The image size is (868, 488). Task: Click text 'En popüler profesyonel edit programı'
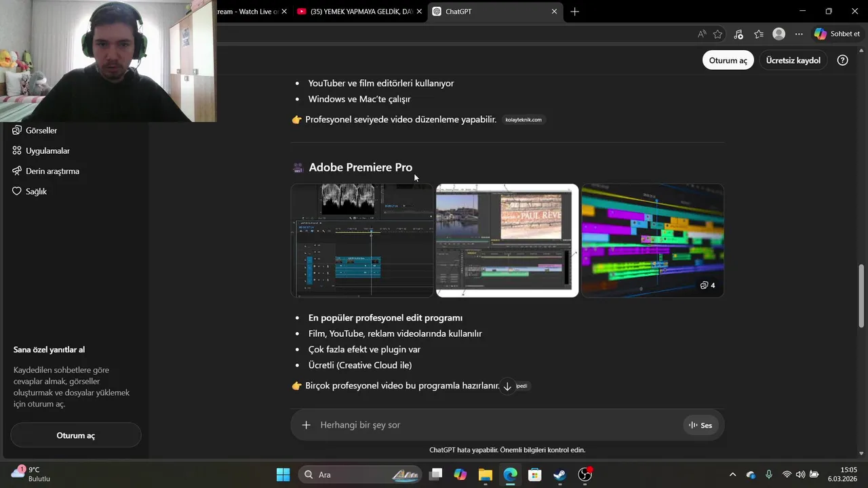(385, 318)
